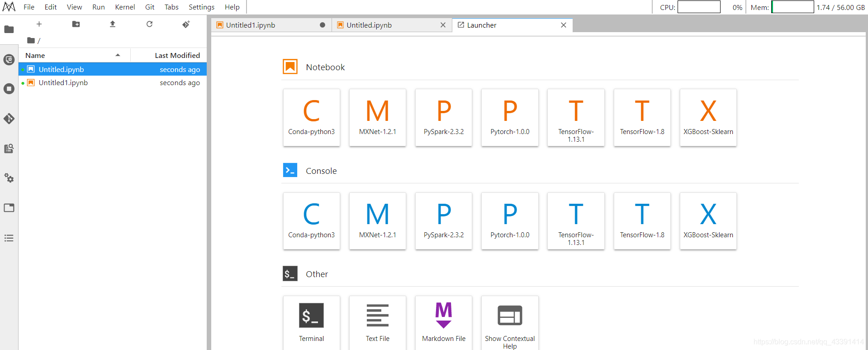Click the Git clone toolbar icon
The height and width of the screenshot is (350, 868).
point(186,24)
